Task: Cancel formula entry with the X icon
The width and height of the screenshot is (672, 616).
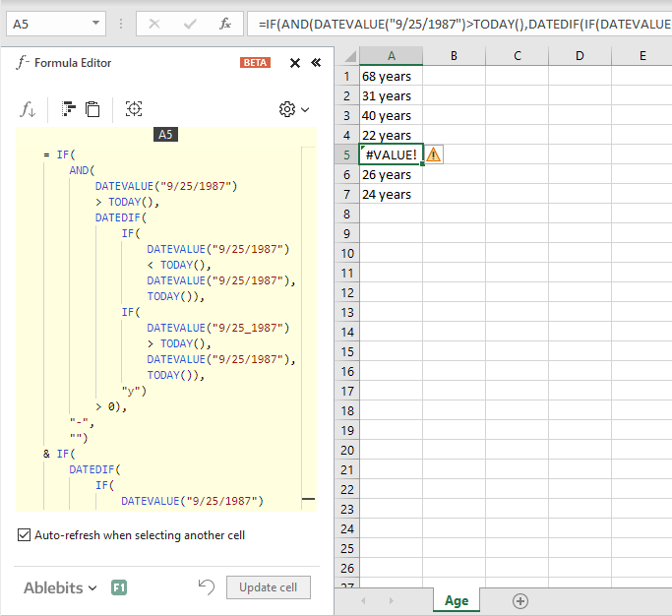Action: (154, 24)
